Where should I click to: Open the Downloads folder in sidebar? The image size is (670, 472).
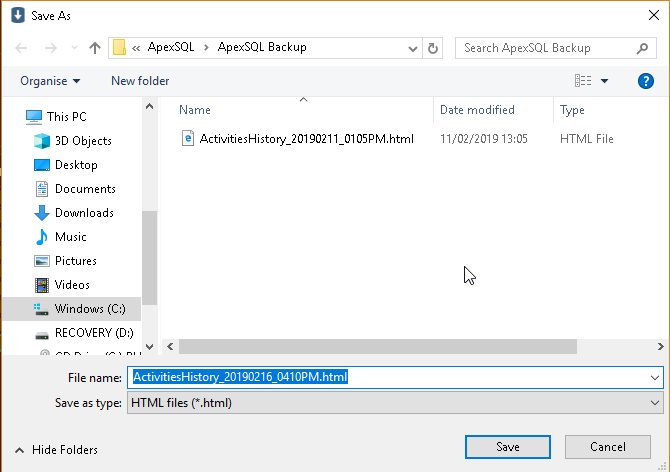click(84, 213)
